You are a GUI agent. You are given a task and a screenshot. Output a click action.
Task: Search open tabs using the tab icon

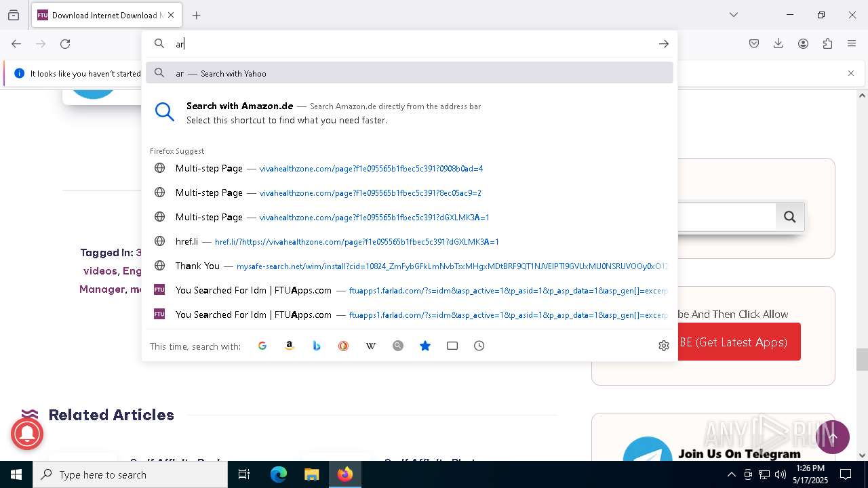(x=452, y=346)
